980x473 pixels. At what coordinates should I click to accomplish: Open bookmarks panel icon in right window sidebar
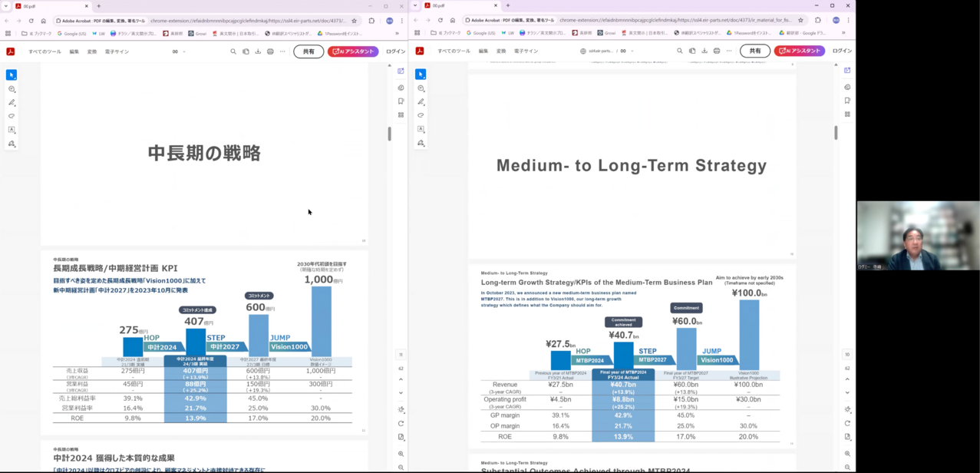pyautogui.click(x=847, y=101)
